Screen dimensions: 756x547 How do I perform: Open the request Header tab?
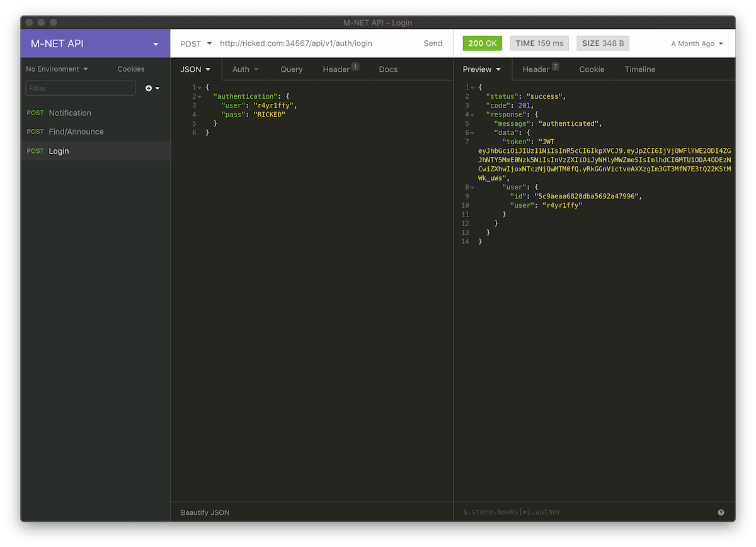340,69
